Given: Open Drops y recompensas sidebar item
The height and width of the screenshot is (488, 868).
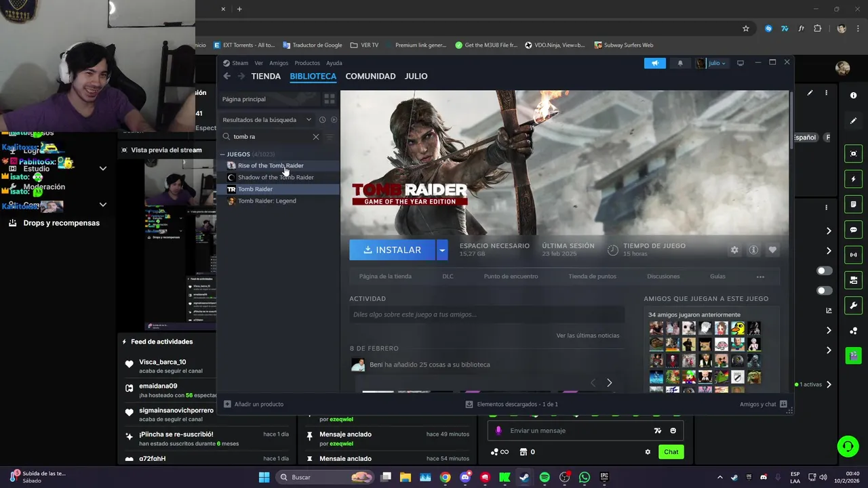Looking at the screenshot, I should click(61, 223).
